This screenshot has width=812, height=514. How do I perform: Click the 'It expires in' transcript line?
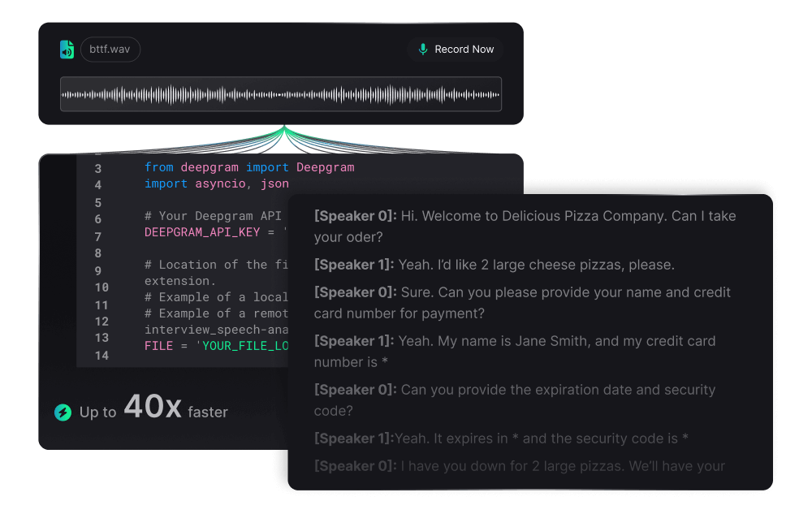501,438
